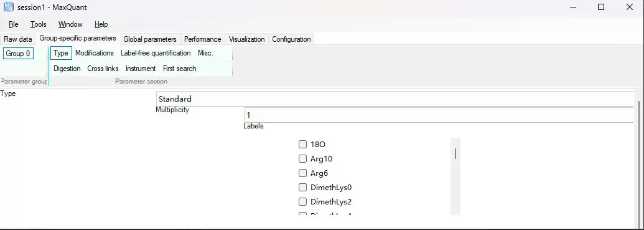The width and height of the screenshot is (644, 230).
Task: Click the Labels list scrollbar thumb
Action: point(455,153)
